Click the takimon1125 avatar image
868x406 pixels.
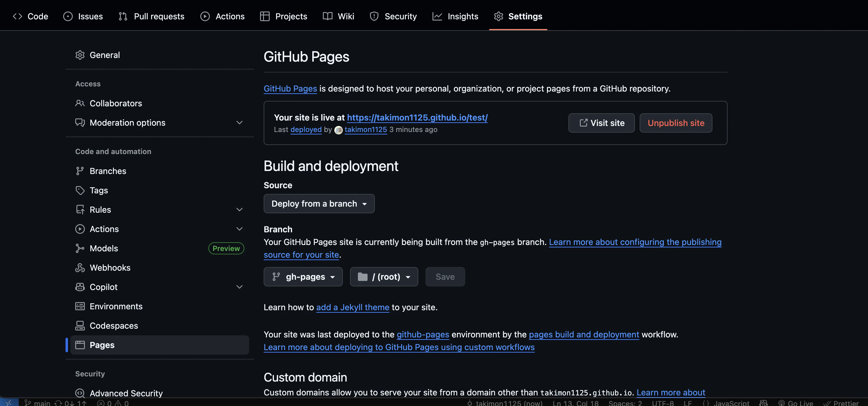338,130
